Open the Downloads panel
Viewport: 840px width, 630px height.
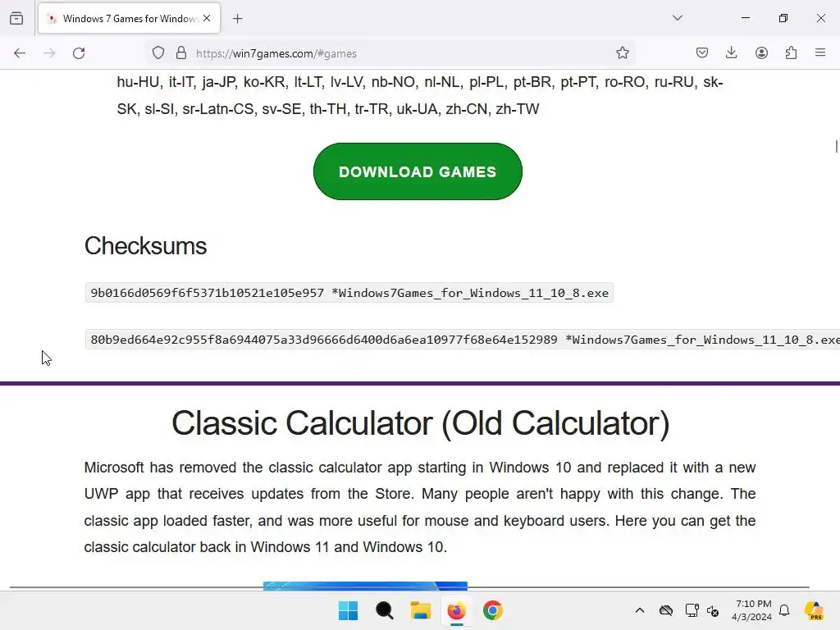coord(731,52)
